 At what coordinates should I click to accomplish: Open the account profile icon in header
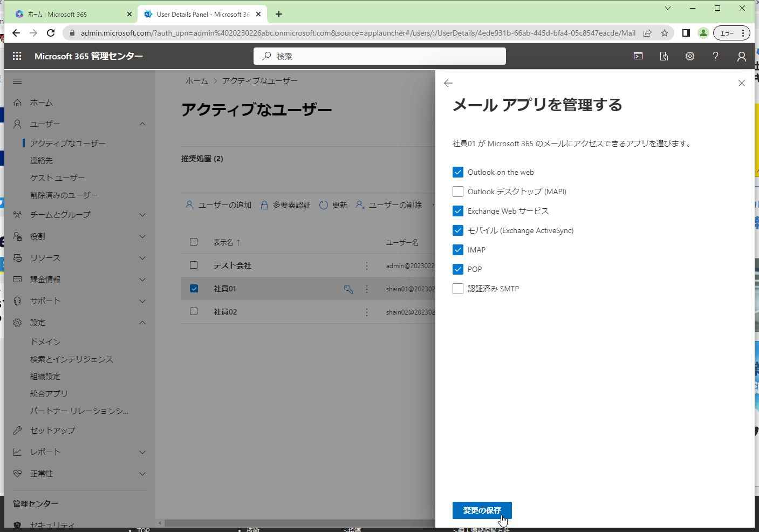(742, 56)
